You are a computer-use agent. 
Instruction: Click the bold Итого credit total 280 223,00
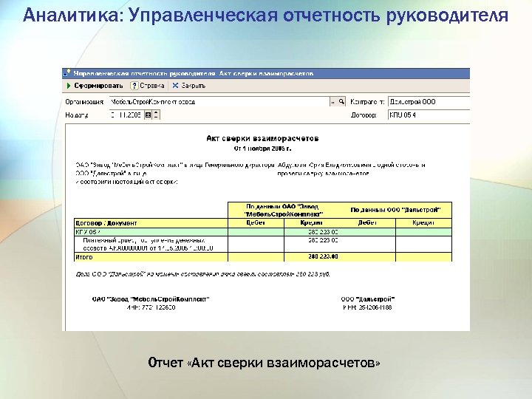[323, 257]
